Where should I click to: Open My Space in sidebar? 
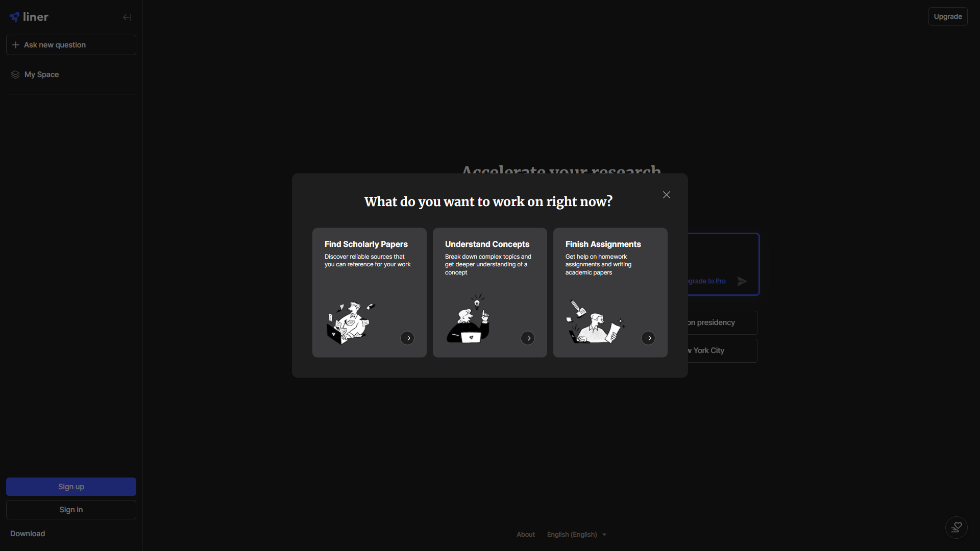click(42, 74)
